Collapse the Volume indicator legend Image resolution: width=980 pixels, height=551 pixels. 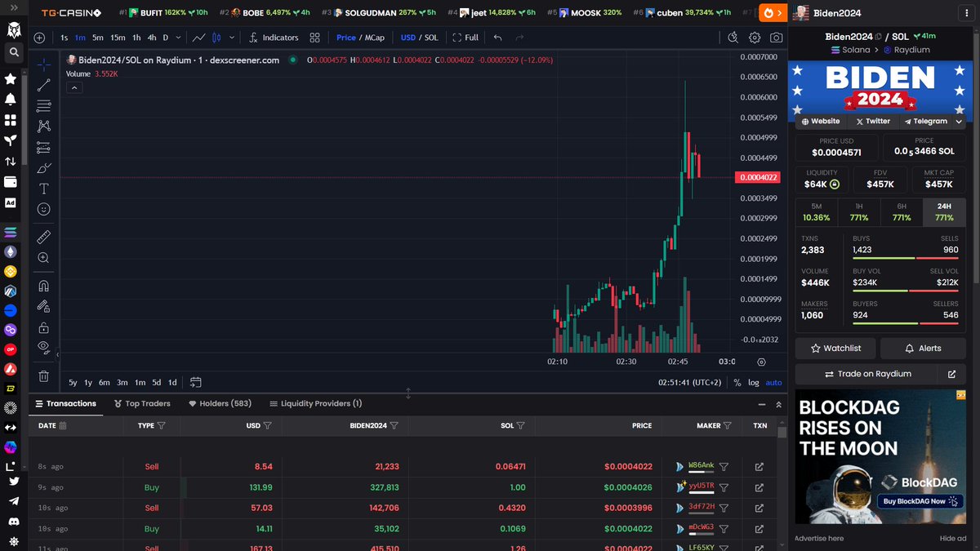[x=73, y=87]
